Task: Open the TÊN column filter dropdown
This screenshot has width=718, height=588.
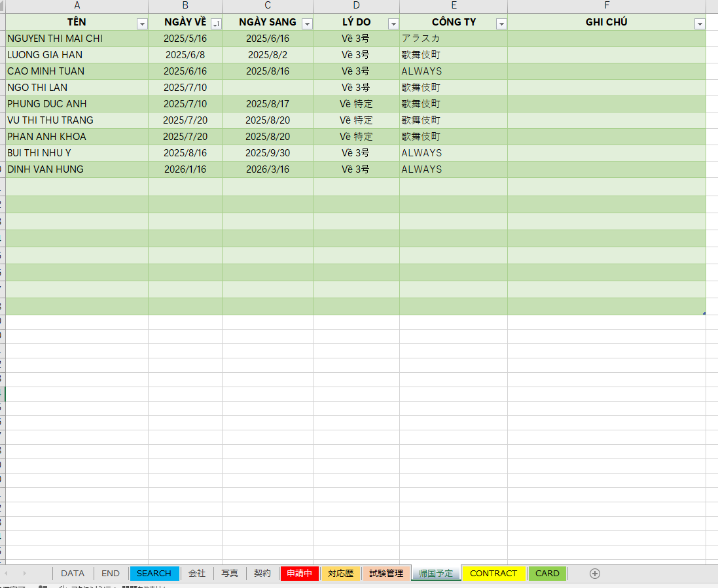Action: pyautogui.click(x=142, y=24)
